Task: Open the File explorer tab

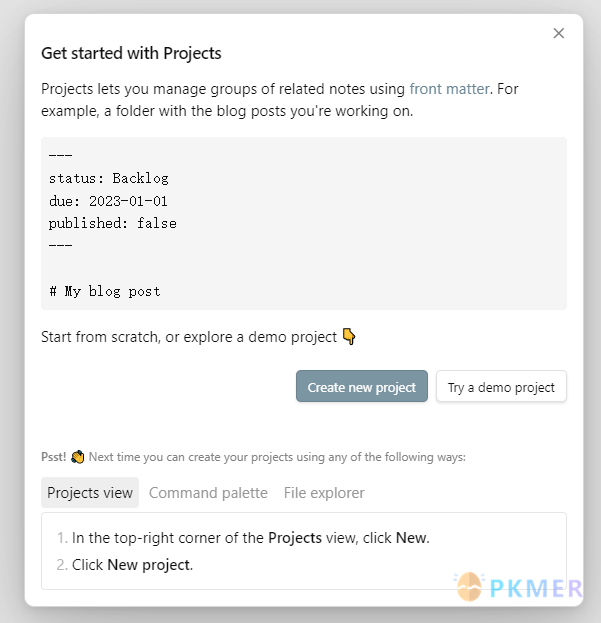Action: click(324, 493)
